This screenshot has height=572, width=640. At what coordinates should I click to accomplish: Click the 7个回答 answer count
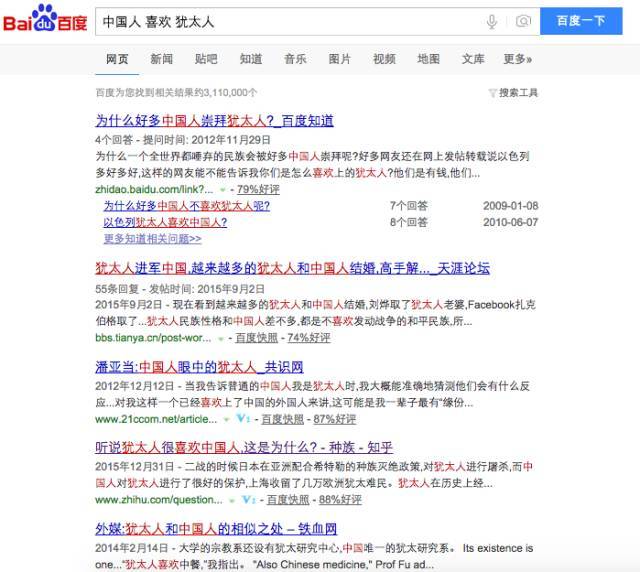coord(409,206)
